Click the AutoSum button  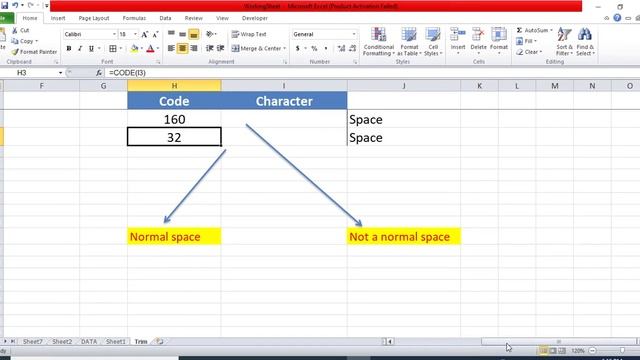532,31
